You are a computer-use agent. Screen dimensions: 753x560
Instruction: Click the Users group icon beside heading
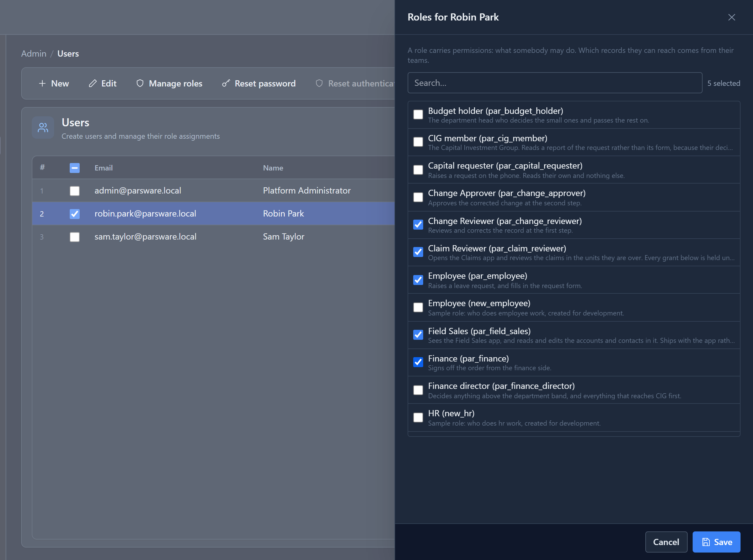click(43, 127)
